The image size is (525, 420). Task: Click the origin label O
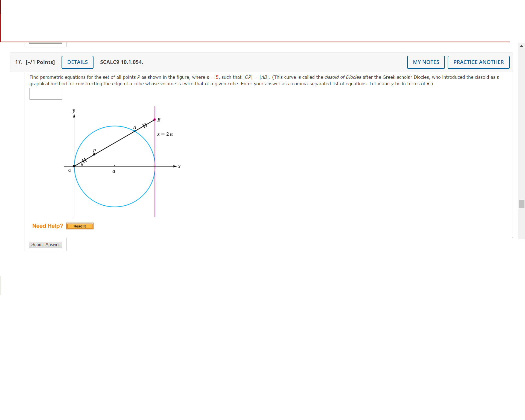tap(70, 170)
